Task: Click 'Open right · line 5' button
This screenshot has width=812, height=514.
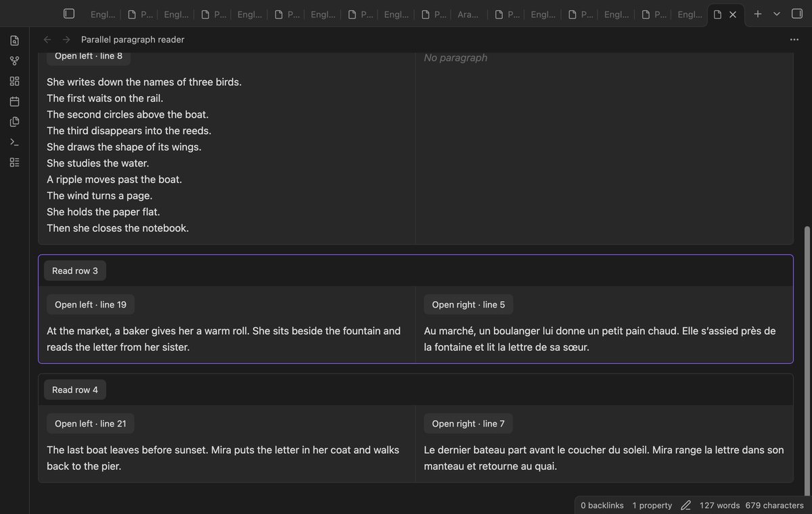Action: 468,304
